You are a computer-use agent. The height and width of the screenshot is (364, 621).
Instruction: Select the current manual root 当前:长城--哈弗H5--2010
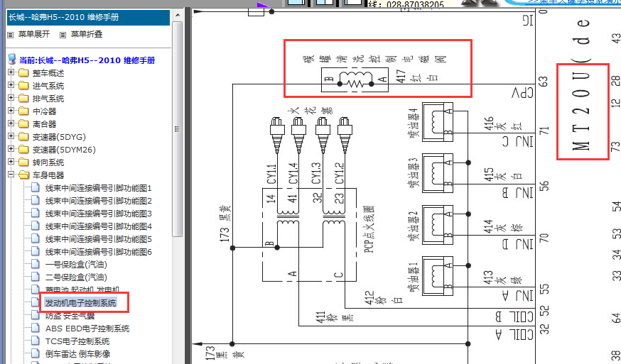pos(87,60)
